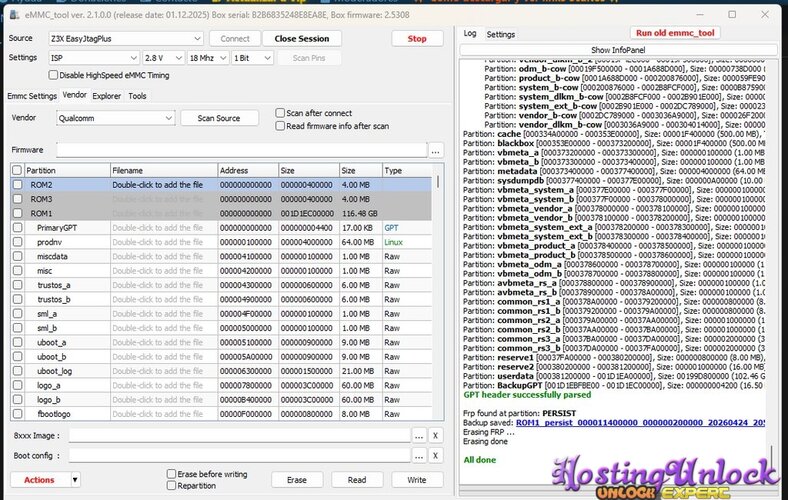Browse for 8xxx Image file
This screenshot has width=788, height=500.
click(419, 436)
